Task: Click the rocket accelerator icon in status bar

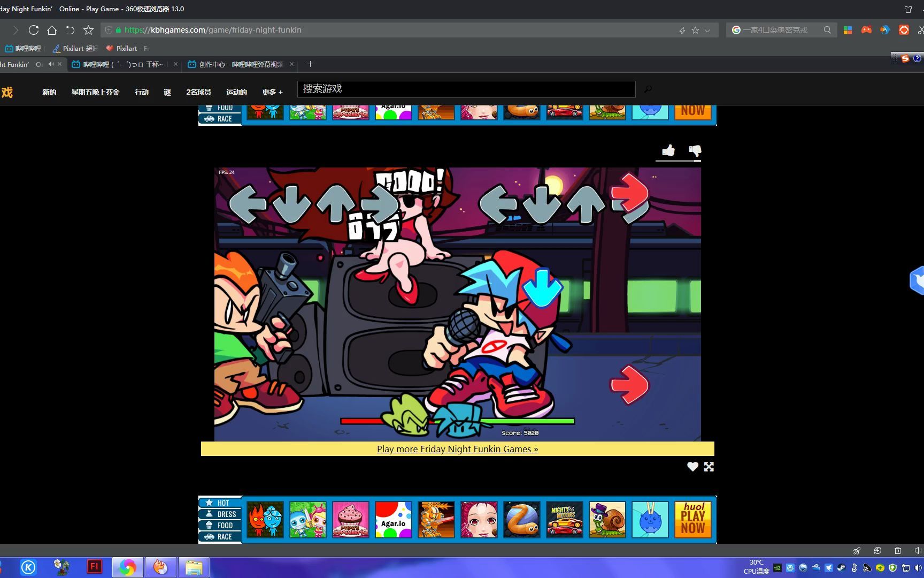Action: [x=857, y=551]
